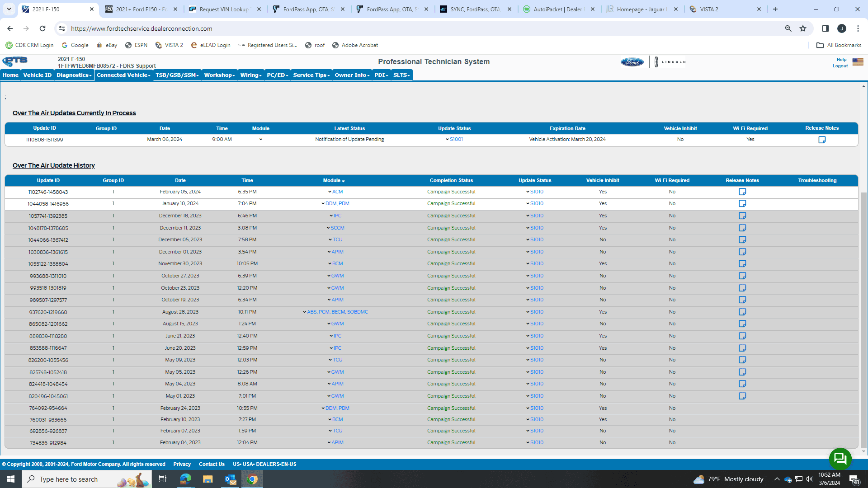Open a new browser tab
The image size is (868, 488).
click(x=775, y=9)
